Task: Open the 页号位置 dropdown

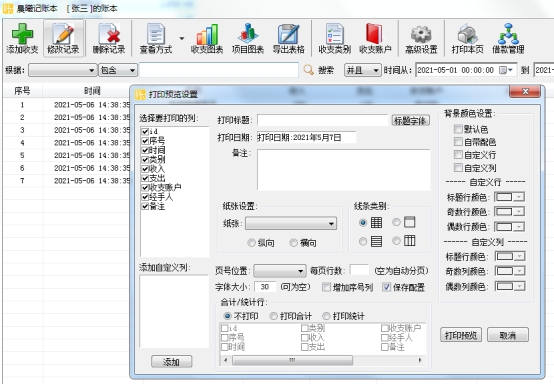Action: coord(279,271)
